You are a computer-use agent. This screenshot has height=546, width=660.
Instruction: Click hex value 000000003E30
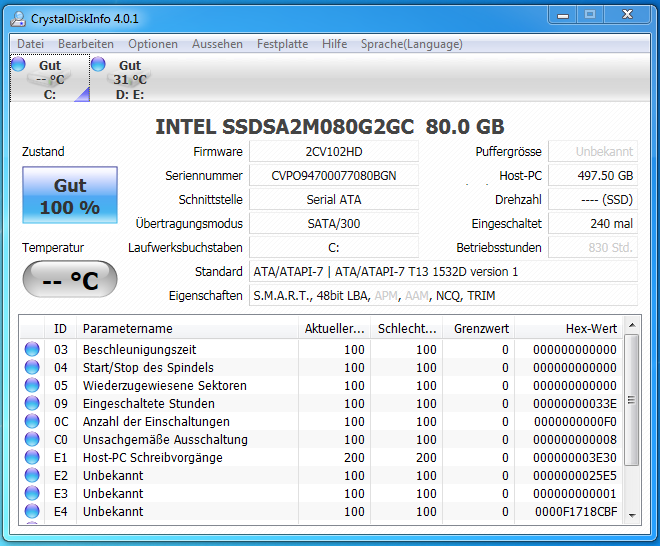575,458
